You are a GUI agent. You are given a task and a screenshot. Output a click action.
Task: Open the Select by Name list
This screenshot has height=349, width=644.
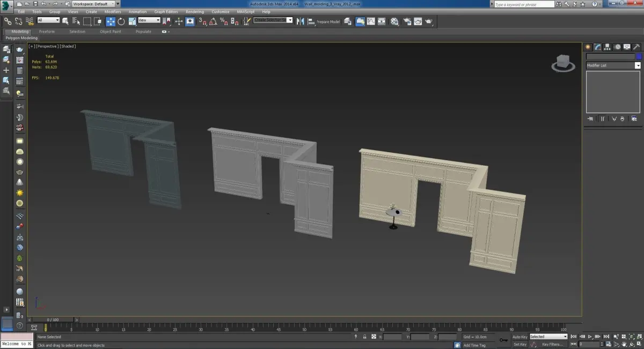click(x=76, y=21)
